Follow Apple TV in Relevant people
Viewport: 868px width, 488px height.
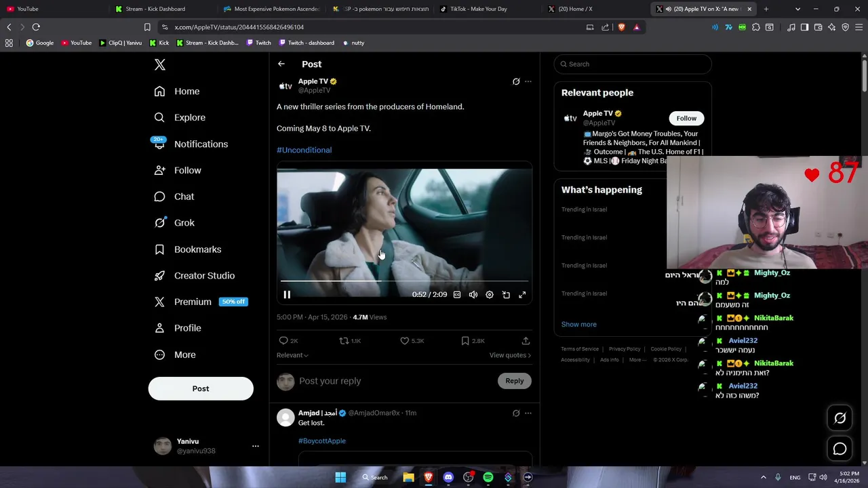coord(686,118)
